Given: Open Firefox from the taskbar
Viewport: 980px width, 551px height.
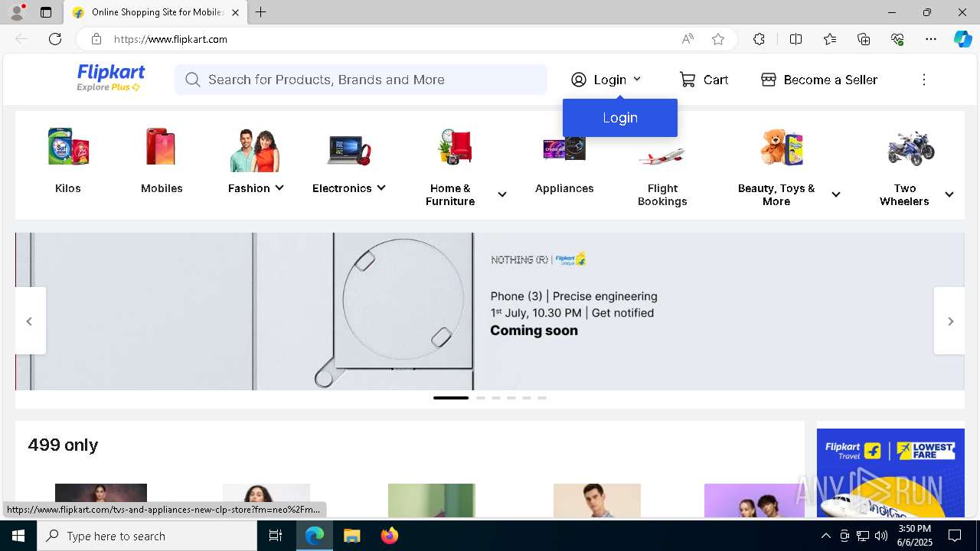Looking at the screenshot, I should pyautogui.click(x=390, y=536).
